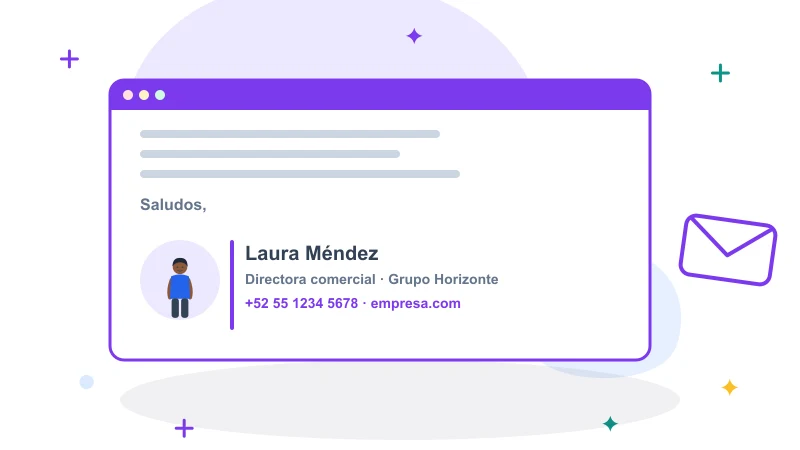Image resolution: width=800 pixels, height=450 pixels.
Task: Click the company name Grupo Horizonte
Action: [x=443, y=280]
